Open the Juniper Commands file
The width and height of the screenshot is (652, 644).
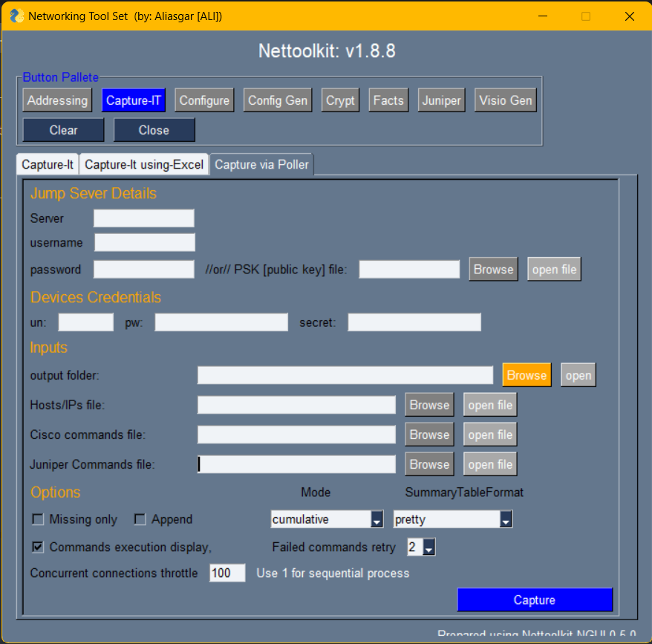pyautogui.click(x=490, y=464)
